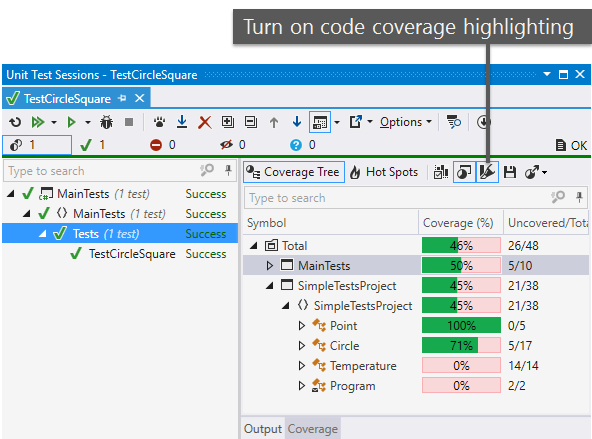Image resolution: width=592 pixels, height=439 pixels.
Task: Open the Options dropdown menu
Action: pyautogui.click(x=405, y=122)
